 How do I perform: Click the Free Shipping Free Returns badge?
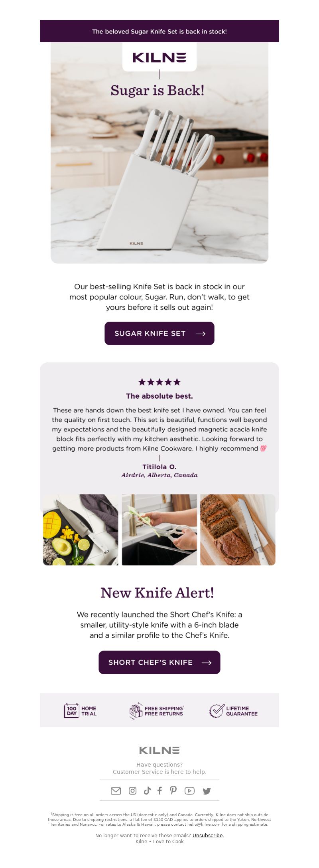click(x=156, y=711)
